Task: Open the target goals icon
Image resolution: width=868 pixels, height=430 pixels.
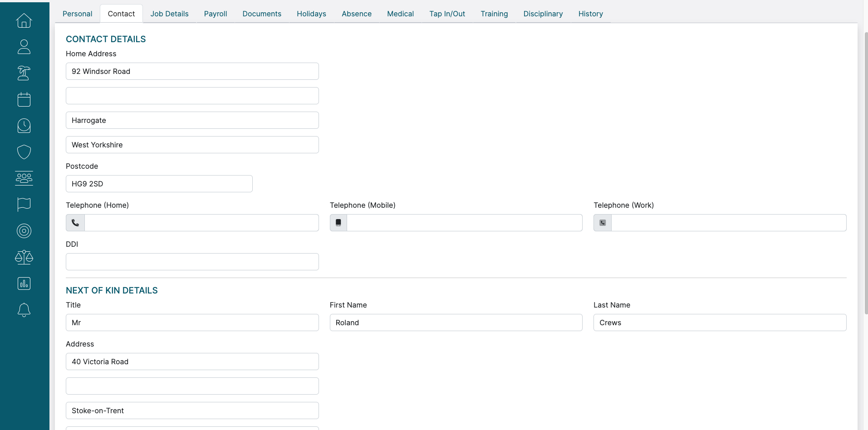Action: pos(24,231)
